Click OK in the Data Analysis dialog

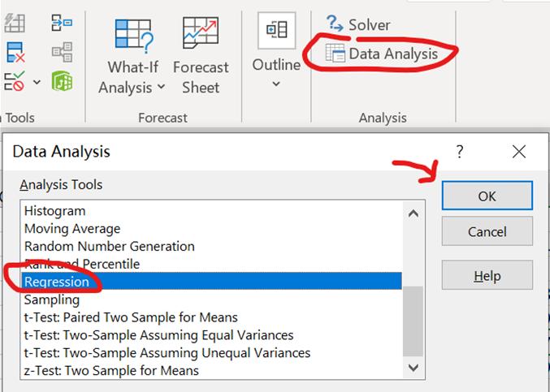point(487,196)
